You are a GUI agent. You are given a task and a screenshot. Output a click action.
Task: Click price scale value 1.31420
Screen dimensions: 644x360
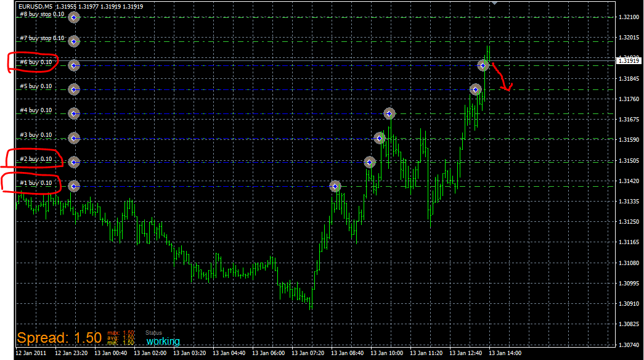coord(629,181)
